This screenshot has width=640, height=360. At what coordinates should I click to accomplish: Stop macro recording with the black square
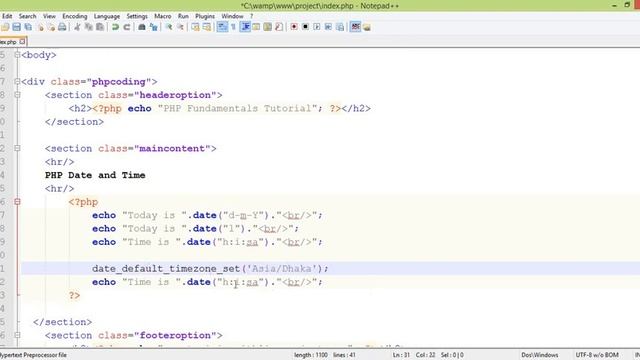pos(305,27)
